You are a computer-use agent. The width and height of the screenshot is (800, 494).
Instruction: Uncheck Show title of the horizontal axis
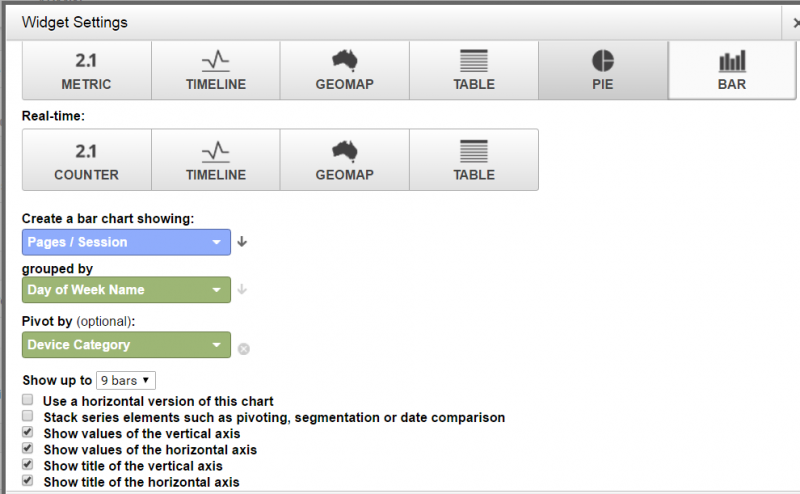[28, 481]
